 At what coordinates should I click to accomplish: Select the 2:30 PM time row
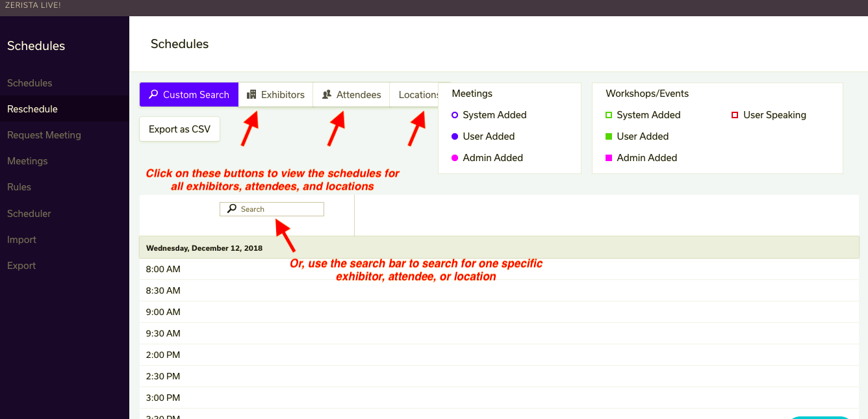point(499,376)
